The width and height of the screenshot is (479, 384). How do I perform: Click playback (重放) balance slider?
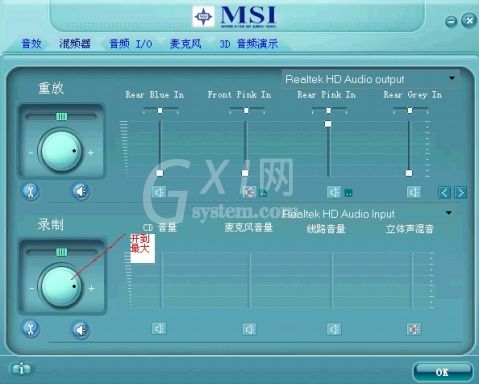click(61, 116)
